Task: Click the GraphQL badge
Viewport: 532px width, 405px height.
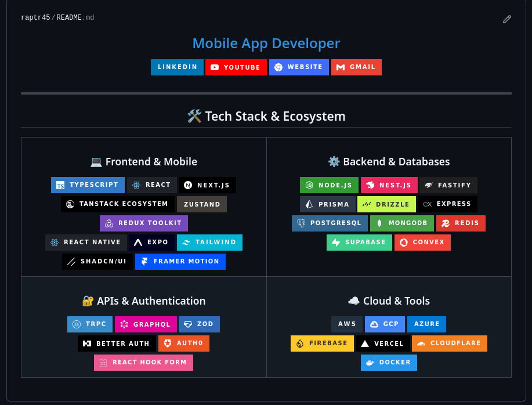Action: point(146,324)
